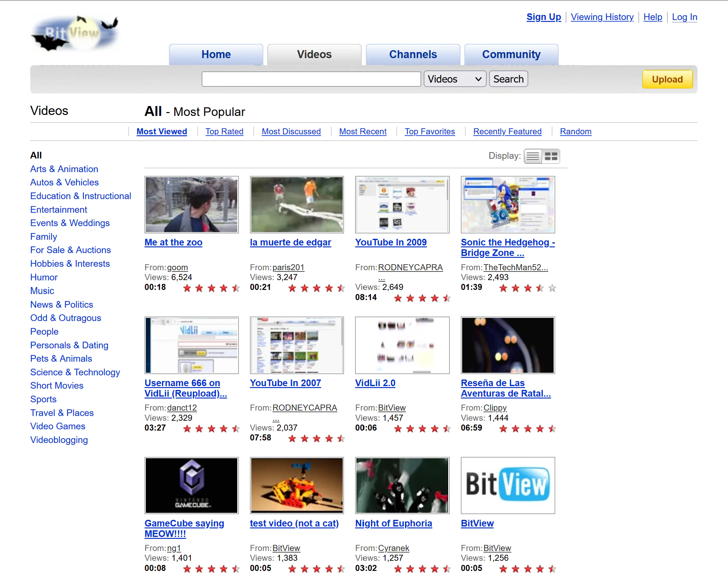Click star rating of Night of Euphoria
728x583 pixels.
click(x=422, y=569)
